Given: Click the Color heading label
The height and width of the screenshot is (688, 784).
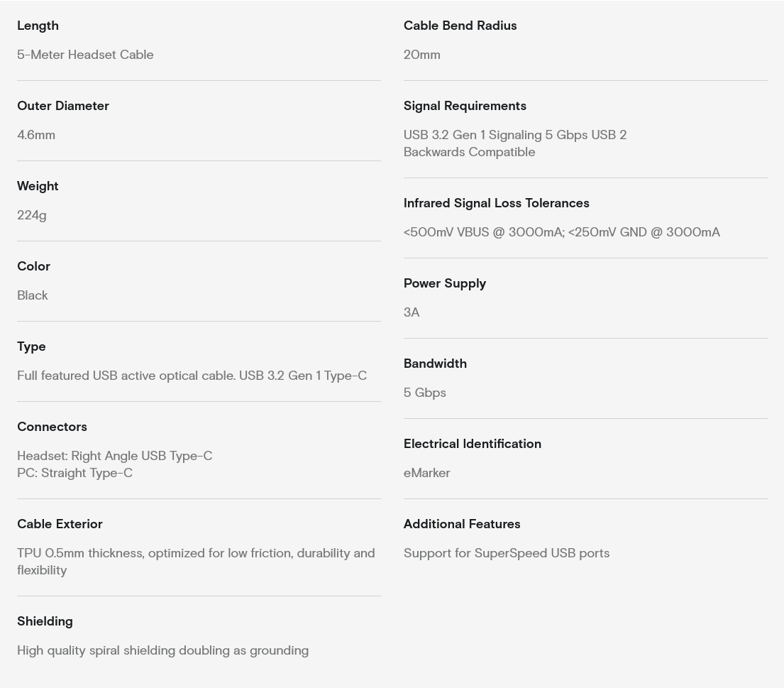Looking at the screenshot, I should coord(33,266).
